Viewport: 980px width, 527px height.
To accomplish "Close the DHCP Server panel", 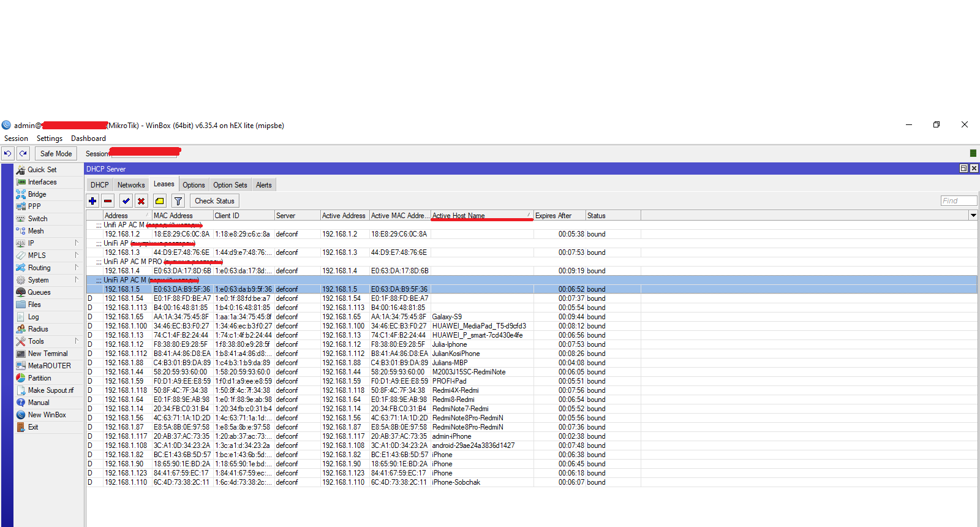I will (974, 169).
